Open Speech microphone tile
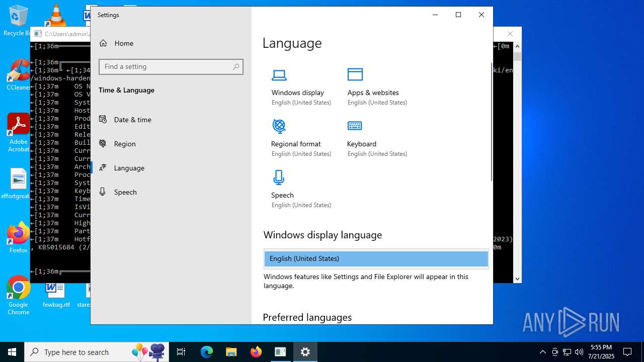This screenshot has width=644, height=362. [301, 190]
